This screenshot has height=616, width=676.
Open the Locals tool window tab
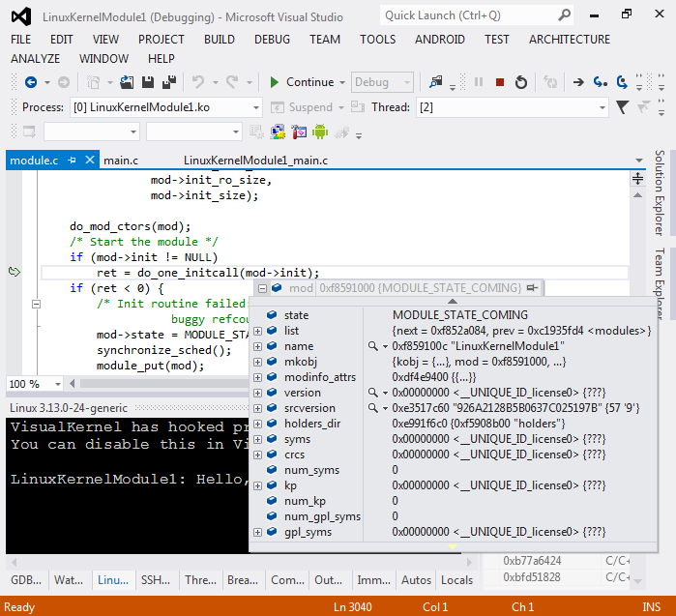(x=456, y=580)
